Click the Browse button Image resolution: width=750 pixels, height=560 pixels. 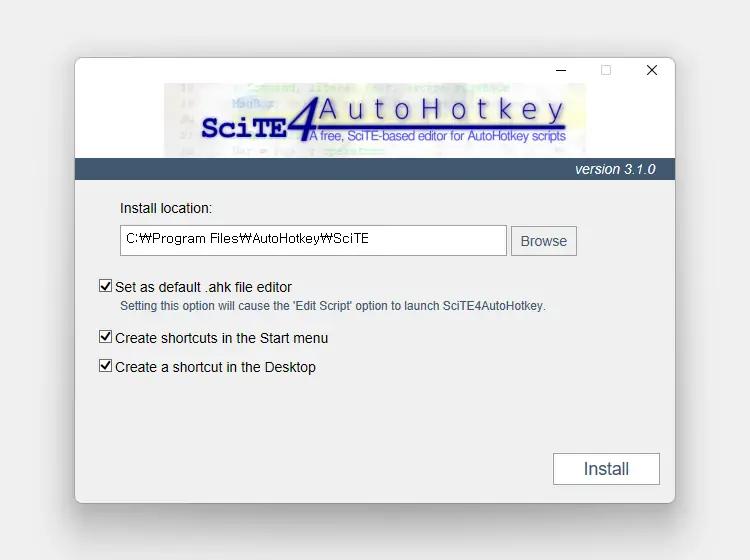[x=544, y=241]
